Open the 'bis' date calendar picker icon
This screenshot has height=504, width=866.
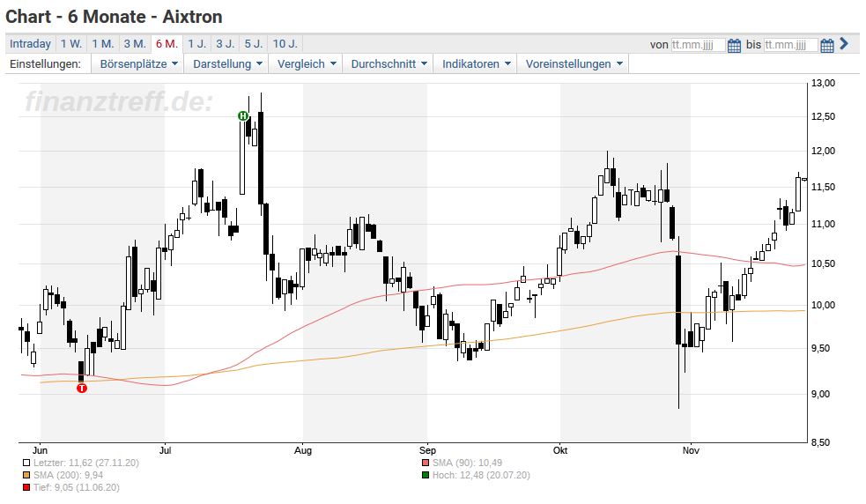(x=826, y=45)
